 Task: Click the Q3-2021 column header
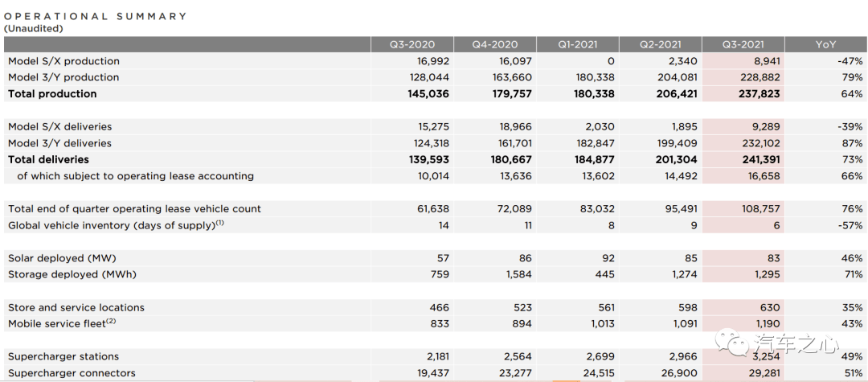[743, 45]
